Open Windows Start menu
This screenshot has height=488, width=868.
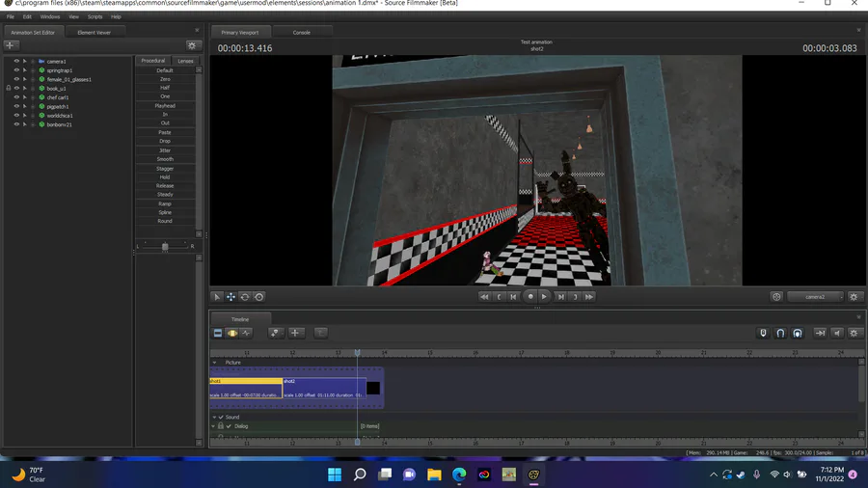(x=335, y=474)
